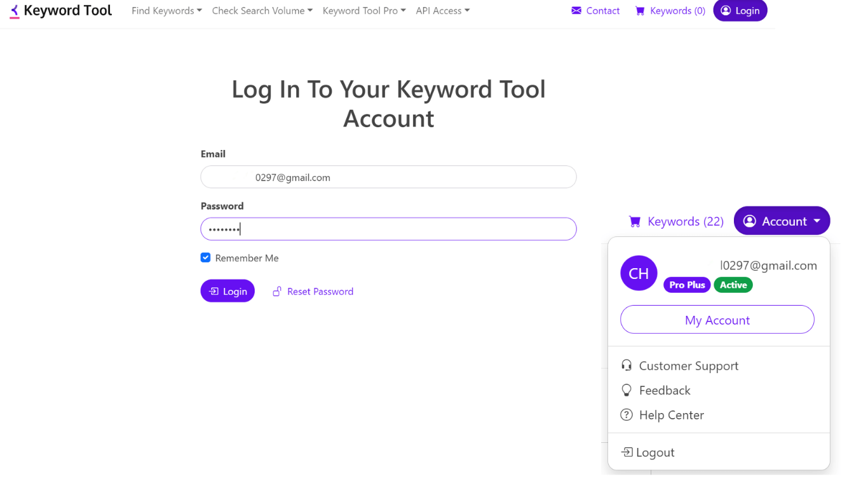Screen dimensions: 868x488
Task: Focus the Email input field
Action: (388, 177)
